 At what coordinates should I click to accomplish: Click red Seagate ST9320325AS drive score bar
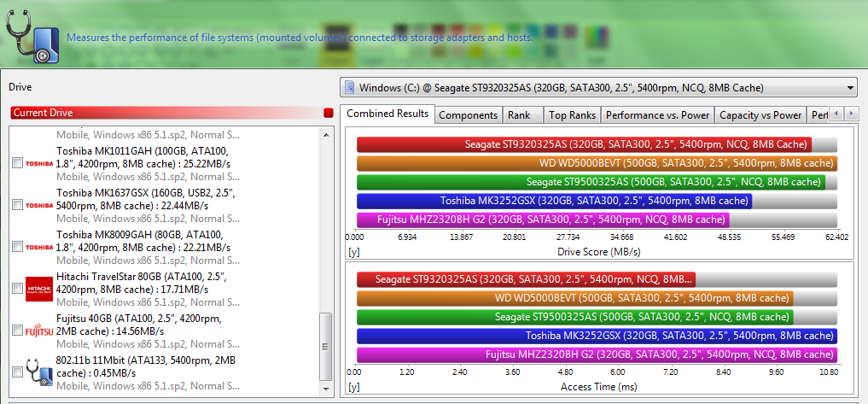pyautogui.click(x=584, y=144)
